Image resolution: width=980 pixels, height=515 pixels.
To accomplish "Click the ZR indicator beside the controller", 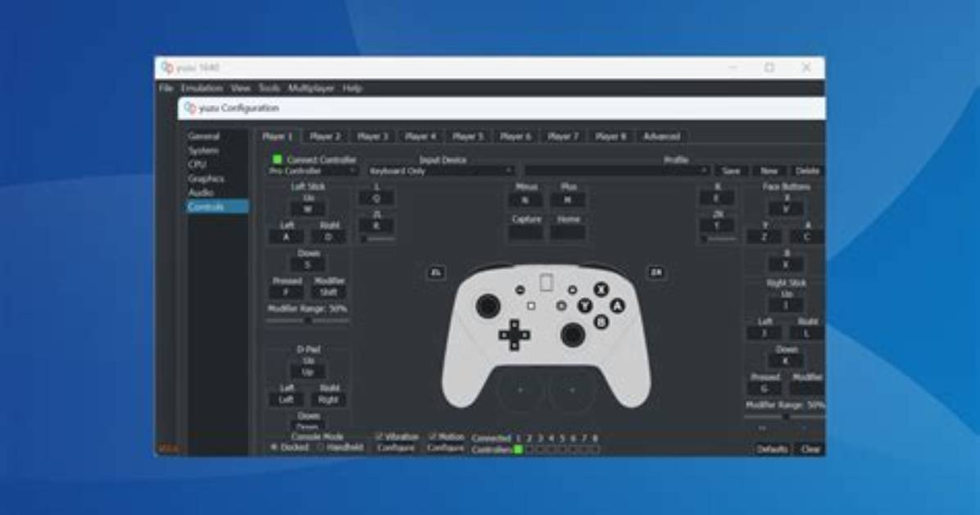I will tap(656, 272).
